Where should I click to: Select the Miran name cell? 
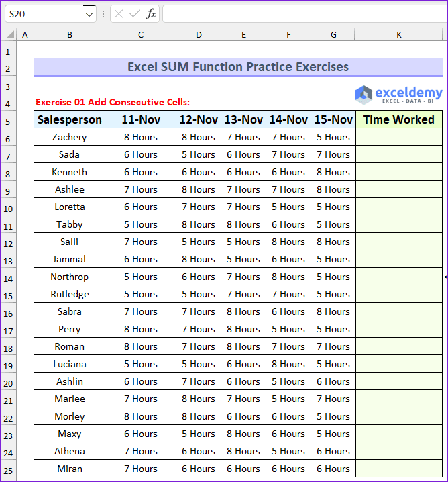pos(69,469)
